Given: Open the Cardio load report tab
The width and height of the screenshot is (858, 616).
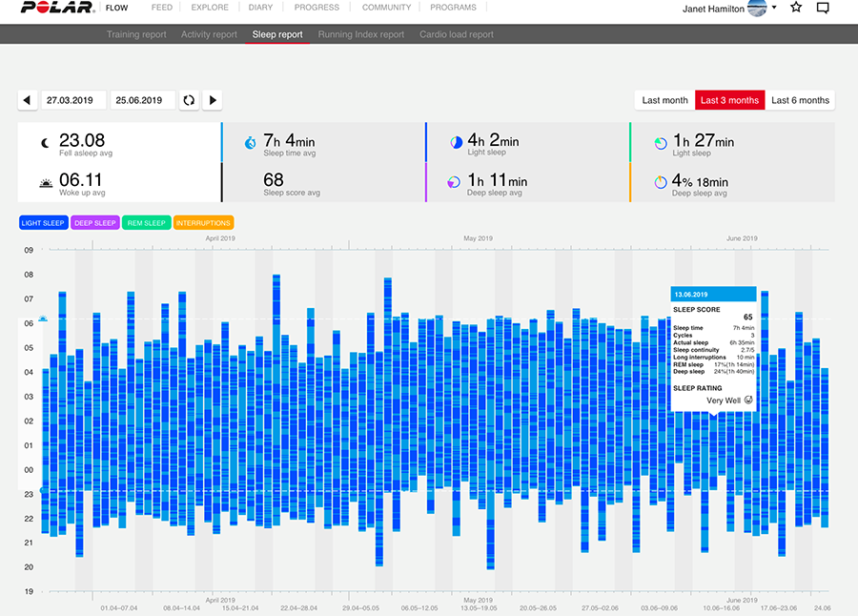Looking at the screenshot, I should [457, 34].
